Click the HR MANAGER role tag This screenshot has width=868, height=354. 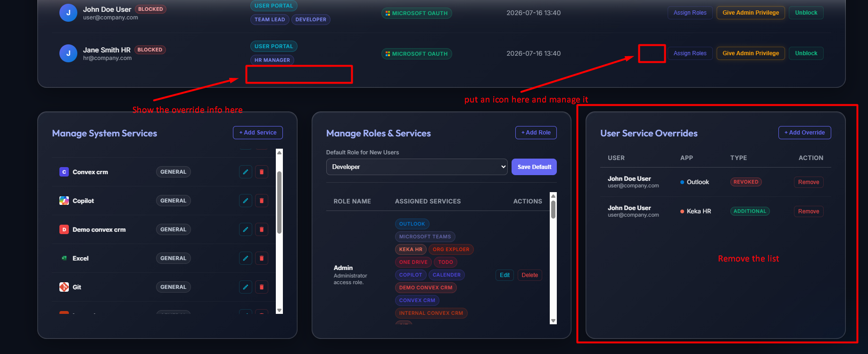(272, 60)
